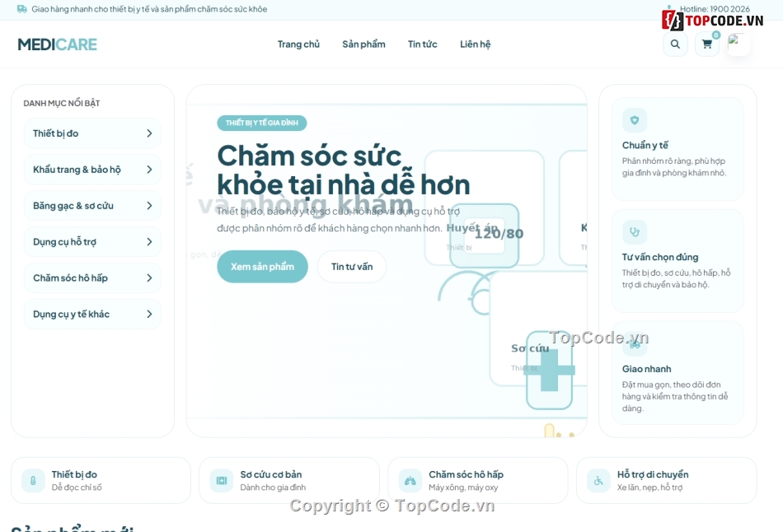Expand chevron for Khẩu trang & bảo hộ
Viewport: 783px width, 532px height.
click(149, 170)
